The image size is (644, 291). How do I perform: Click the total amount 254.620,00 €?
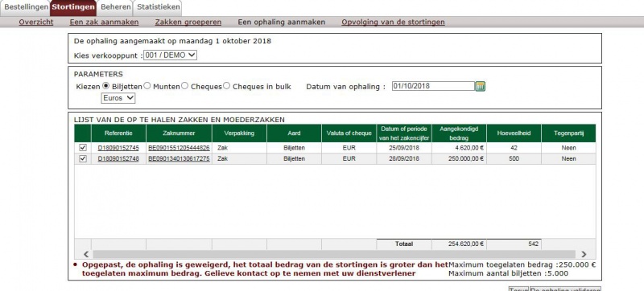click(x=459, y=244)
